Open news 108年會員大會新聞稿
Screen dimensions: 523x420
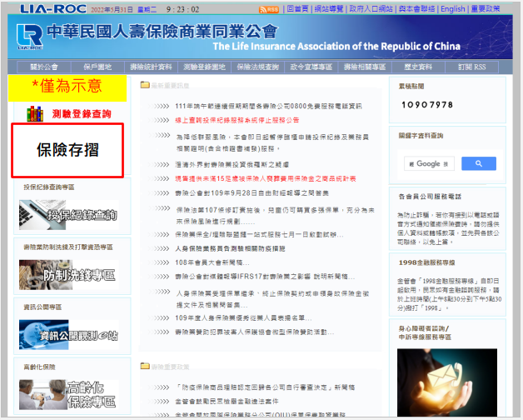click(x=212, y=262)
